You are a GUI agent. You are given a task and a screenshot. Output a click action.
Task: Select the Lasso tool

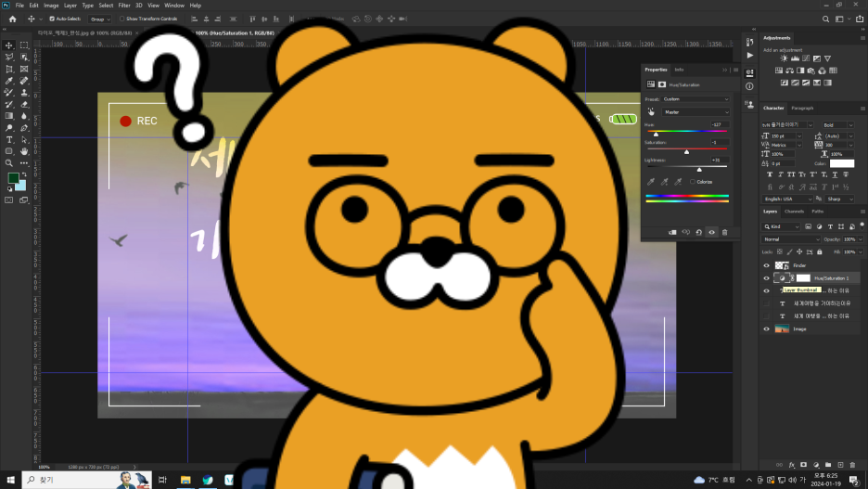click(9, 57)
